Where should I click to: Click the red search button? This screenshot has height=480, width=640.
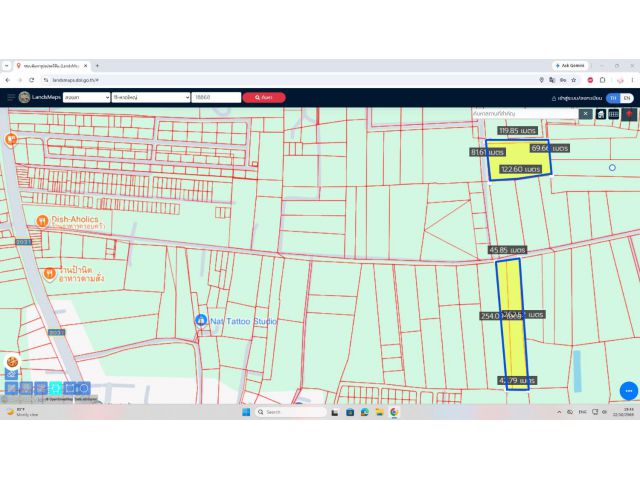coord(264,98)
